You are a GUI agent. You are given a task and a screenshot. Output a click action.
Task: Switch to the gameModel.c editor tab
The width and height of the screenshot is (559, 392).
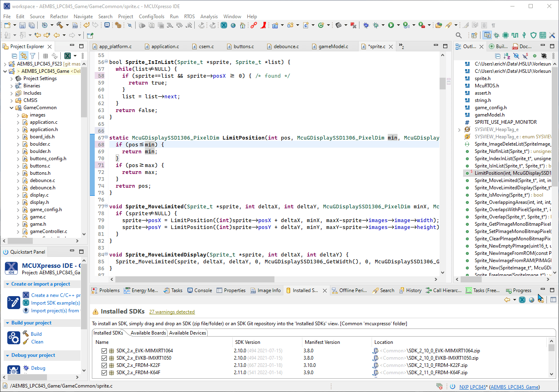click(x=333, y=47)
